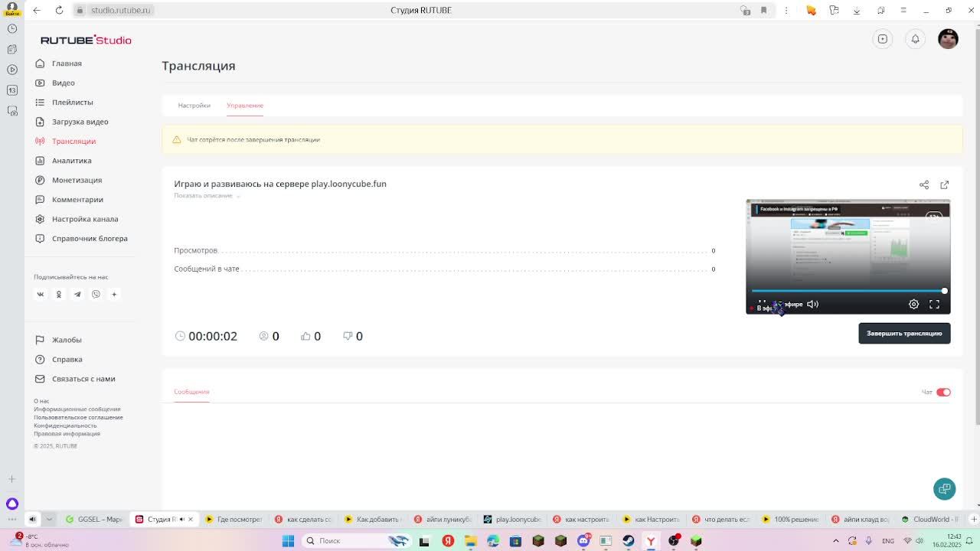Bookmark this page icon

click(763, 10)
